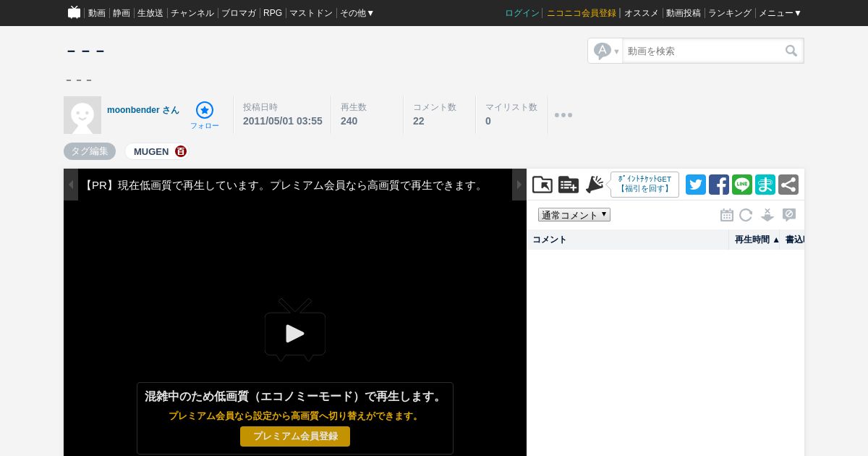Go to 生放送 section
Screen dimensions: 868x456
[150, 13]
